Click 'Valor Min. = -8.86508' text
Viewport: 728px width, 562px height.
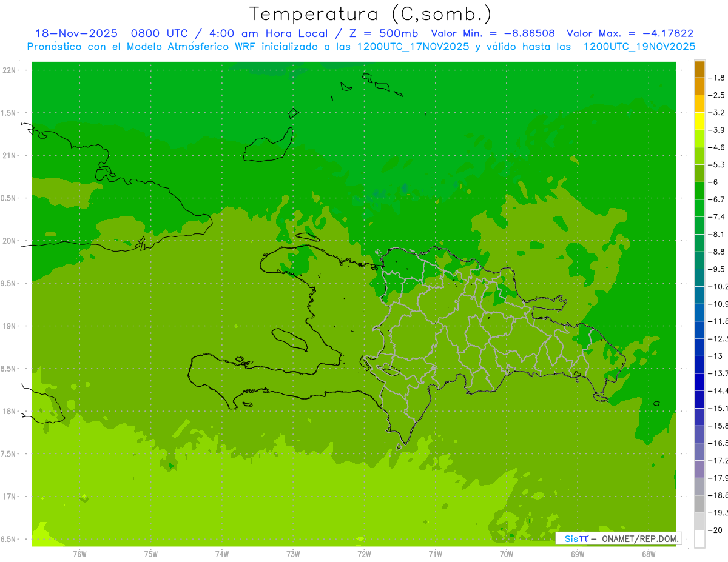(x=493, y=33)
